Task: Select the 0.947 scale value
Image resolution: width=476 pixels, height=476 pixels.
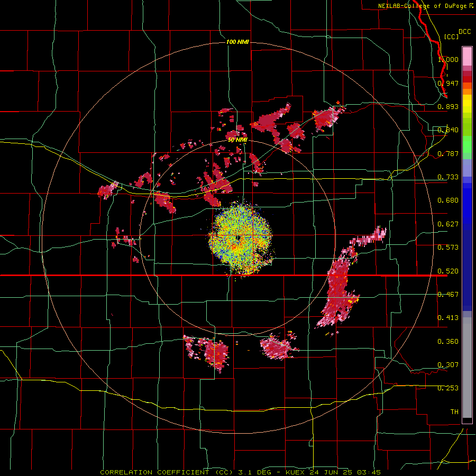Action: coord(448,83)
